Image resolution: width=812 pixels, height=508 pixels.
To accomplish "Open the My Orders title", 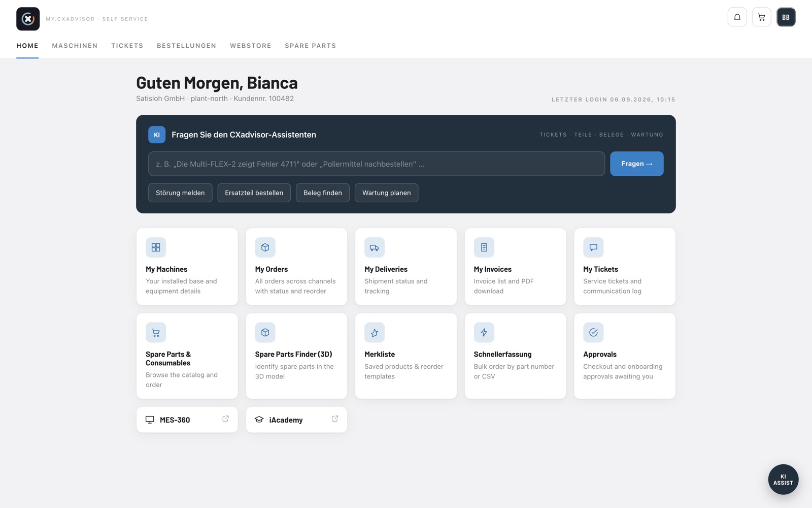I will click(272, 269).
